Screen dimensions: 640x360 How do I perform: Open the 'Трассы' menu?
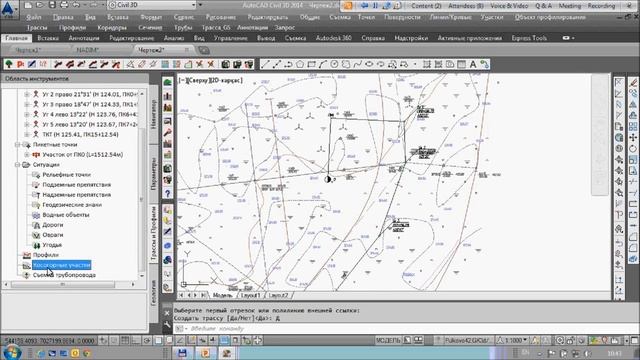pos(37,27)
